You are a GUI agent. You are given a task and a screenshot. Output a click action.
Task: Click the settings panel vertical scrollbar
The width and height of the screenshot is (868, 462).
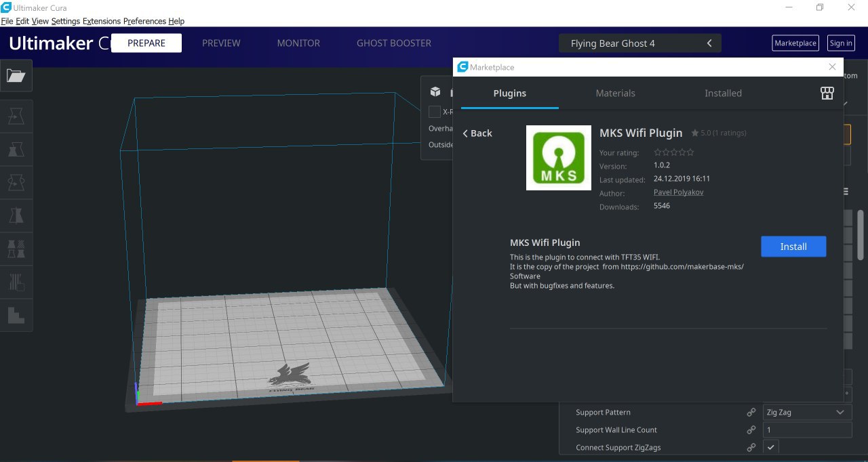coord(861,234)
